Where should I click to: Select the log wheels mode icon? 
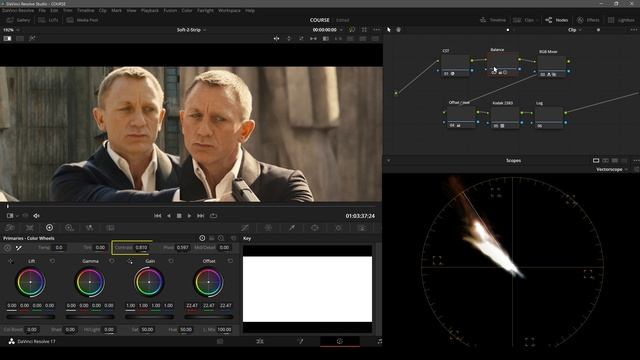[221, 238]
